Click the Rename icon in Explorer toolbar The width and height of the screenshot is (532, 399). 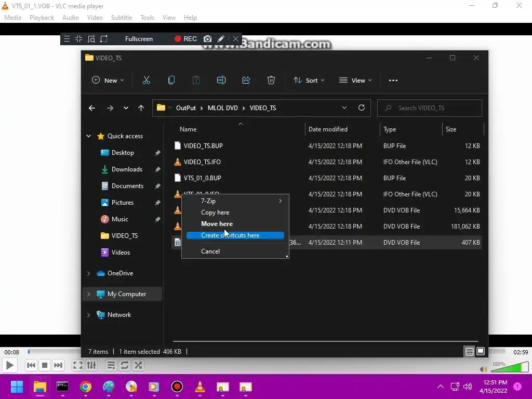[x=221, y=80]
